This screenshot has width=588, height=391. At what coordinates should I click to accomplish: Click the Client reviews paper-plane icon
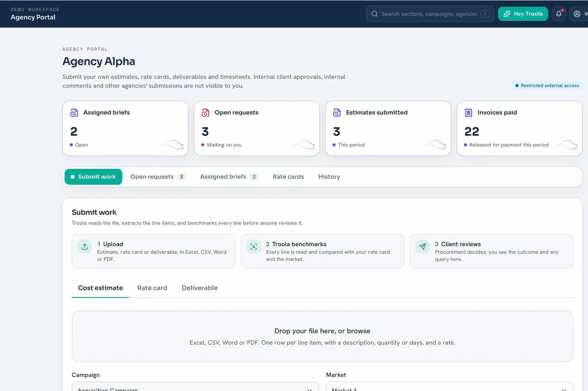tap(422, 247)
